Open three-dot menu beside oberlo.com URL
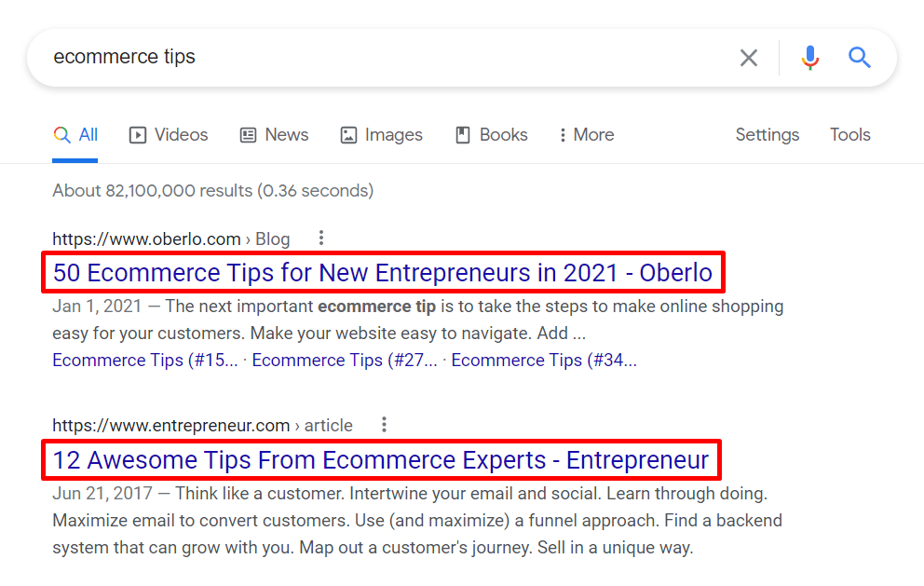The width and height of the screenshot is (924, 586). coord(321,238)
